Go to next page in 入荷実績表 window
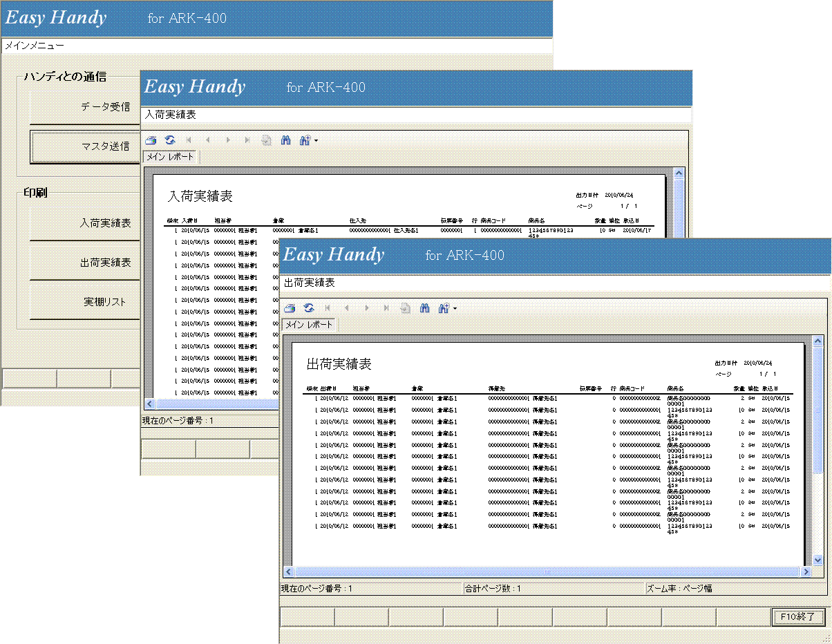The width and height of the screenshot is (832, 644). [228, 140]
